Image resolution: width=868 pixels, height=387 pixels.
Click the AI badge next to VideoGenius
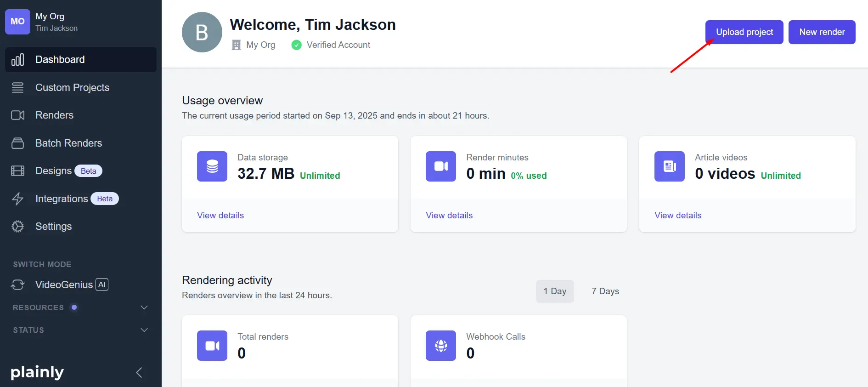(x=102, y=285)
